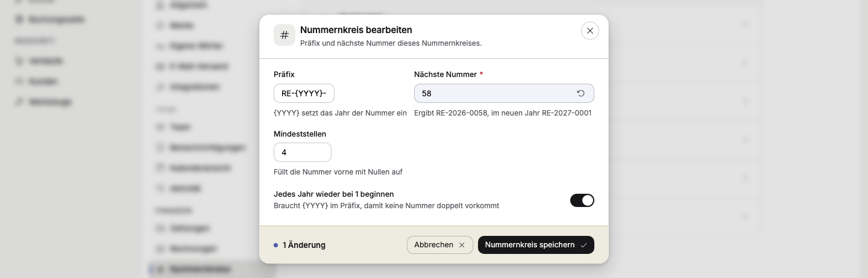Close the Nummernkreis bearbeiten dialog with X
868x278 pixels.
[x=590, y=31]
